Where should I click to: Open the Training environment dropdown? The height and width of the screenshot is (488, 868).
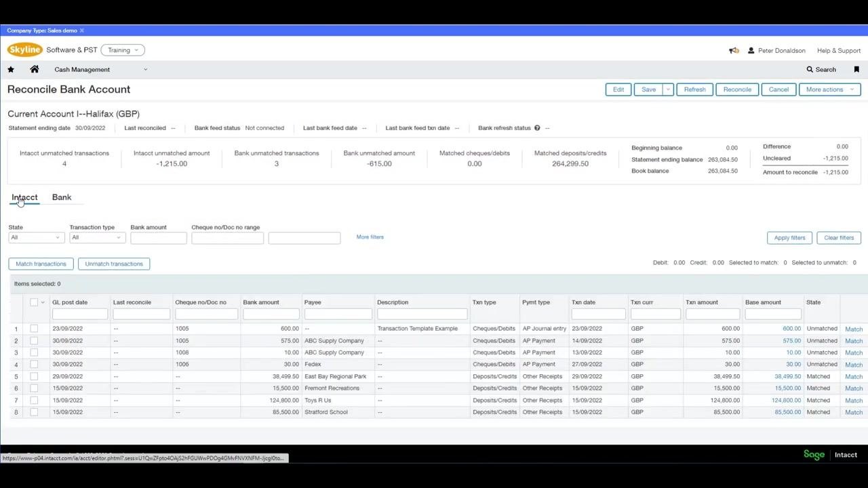click(x=123, y=50)
